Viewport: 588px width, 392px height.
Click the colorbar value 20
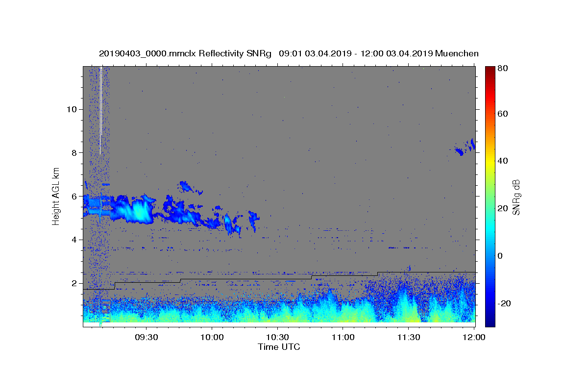point(502,208)
